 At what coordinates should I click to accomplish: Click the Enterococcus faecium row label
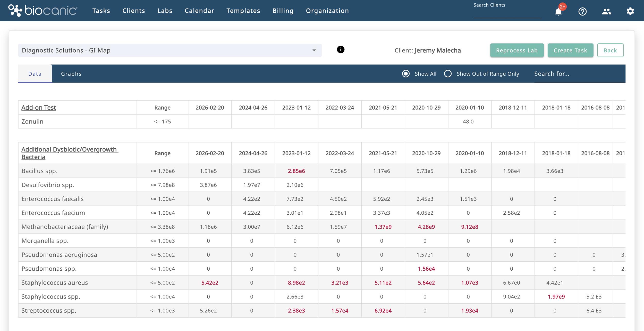coord(53,213)
